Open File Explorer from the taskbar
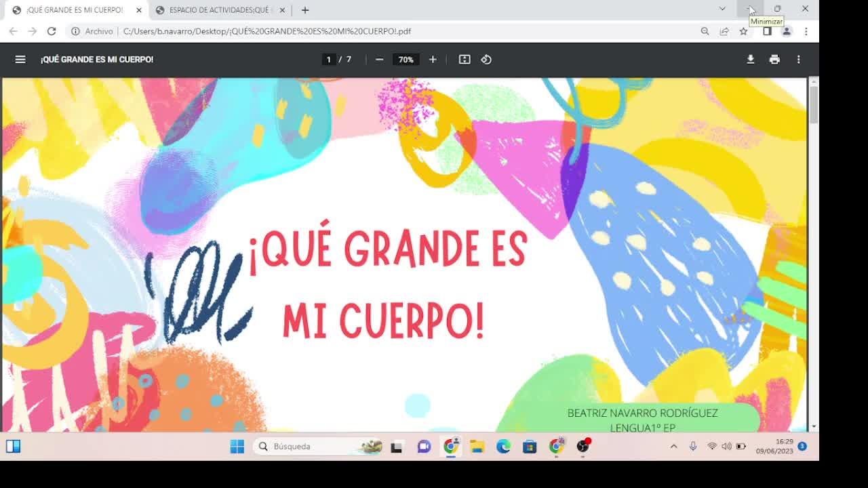Image resolution: width=868 pixels, height=488 pixels. click(x=477, y=447)
